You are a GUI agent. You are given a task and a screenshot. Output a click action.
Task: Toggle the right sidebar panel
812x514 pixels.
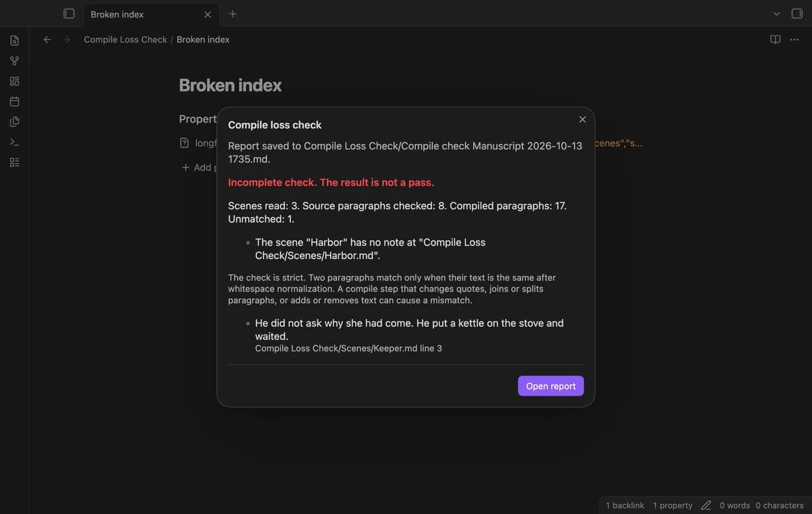[x=797, y=14]
